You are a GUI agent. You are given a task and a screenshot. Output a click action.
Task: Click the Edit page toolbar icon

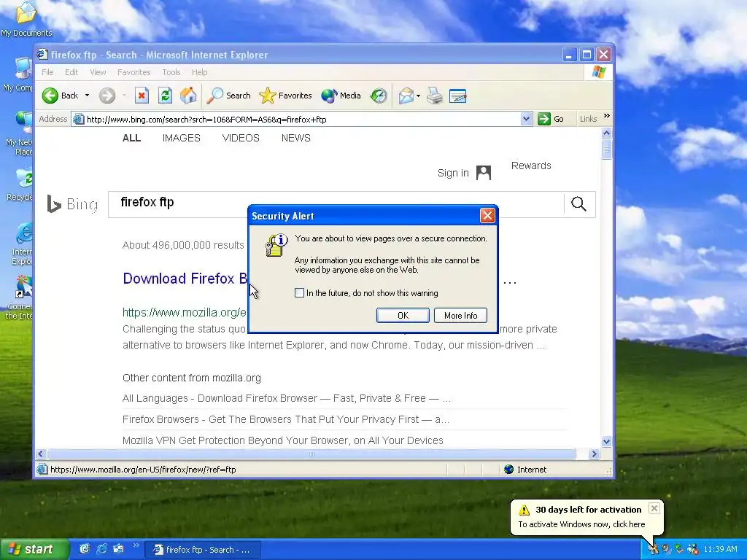click(x=458, y=96)
